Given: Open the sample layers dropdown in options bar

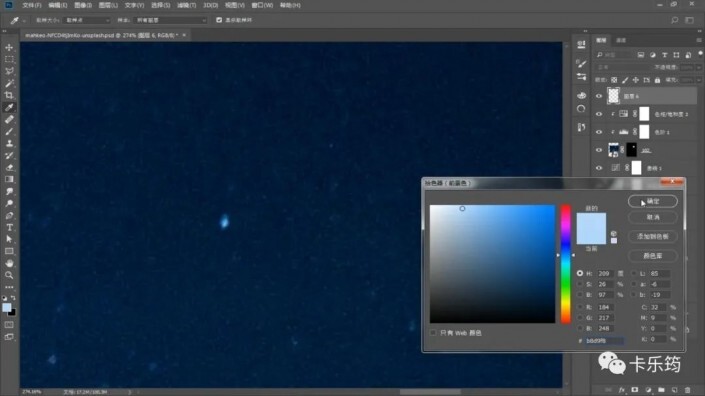Looking at the screenshot, I should (171, 20).
